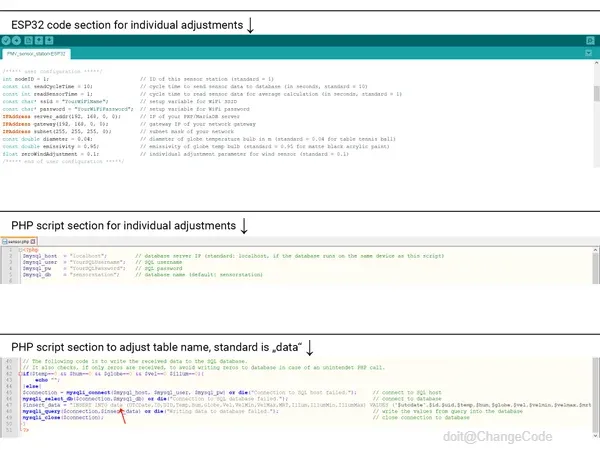
Task: Click the password "YourWiFiPassword" string
Action: coord(102,109)
